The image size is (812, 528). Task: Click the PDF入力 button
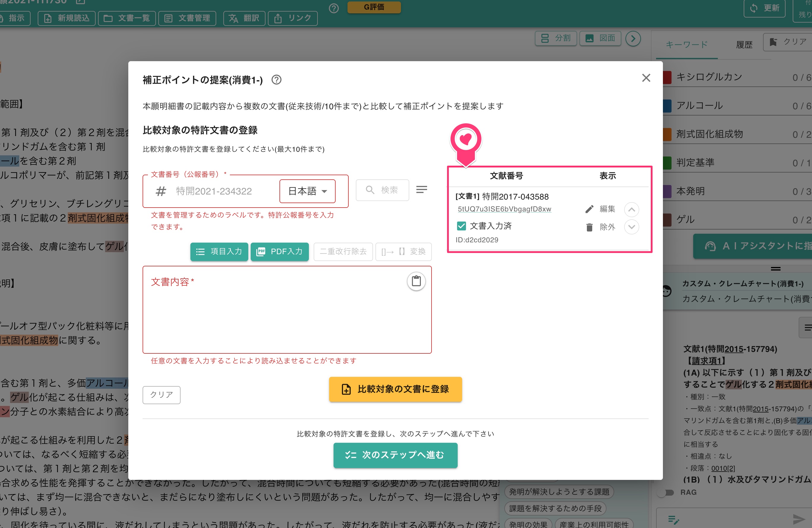click(x=279, y=252)
